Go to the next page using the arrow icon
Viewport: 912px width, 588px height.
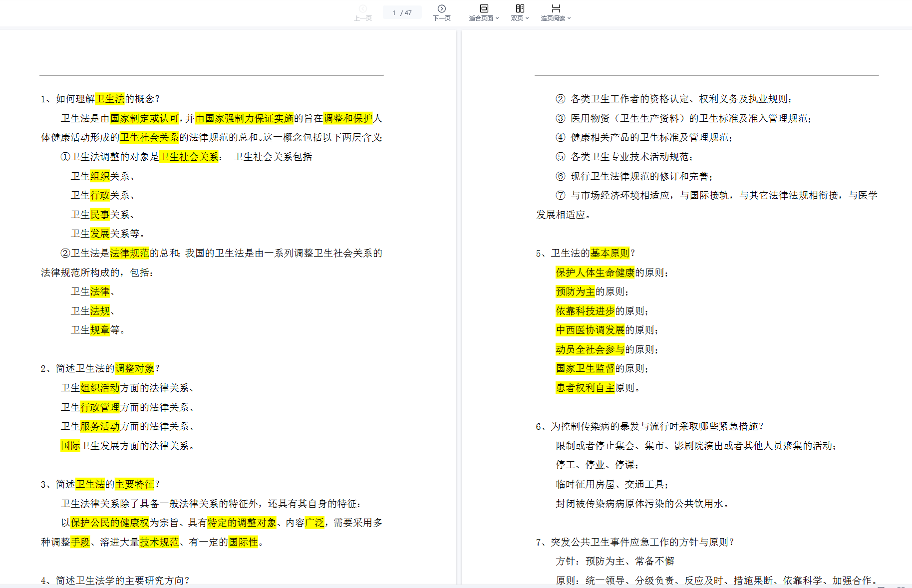pyautogui.click(x=441, y=8)
